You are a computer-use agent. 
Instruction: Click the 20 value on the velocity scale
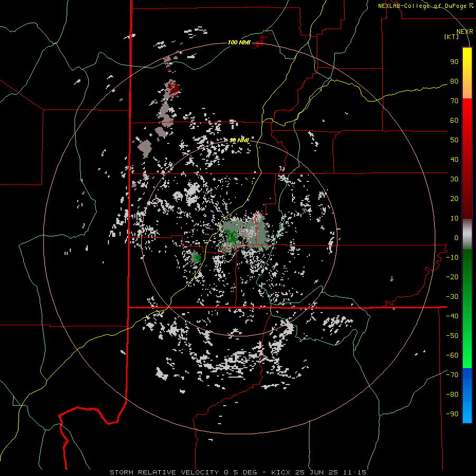pos(454,198)
